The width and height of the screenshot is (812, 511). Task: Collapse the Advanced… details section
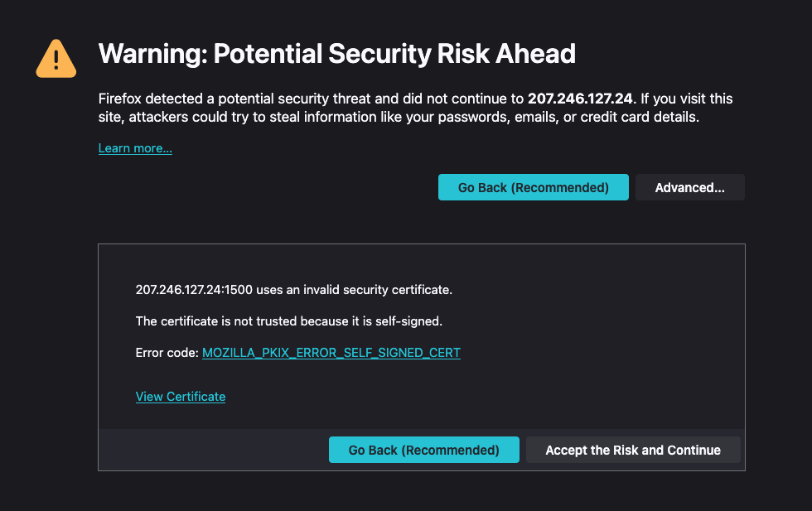coord(689,187)
